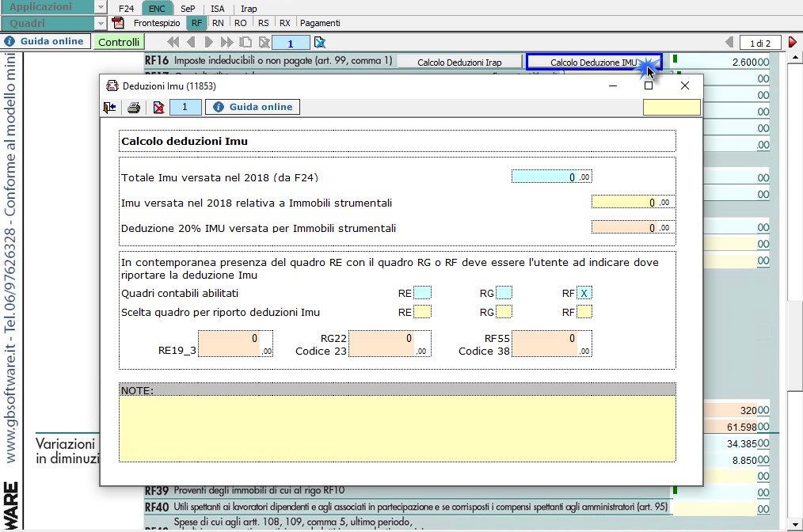Expand the Applicazioni dropdown
The height and width of the screenshot is (532, 803).
coord(101,7)
